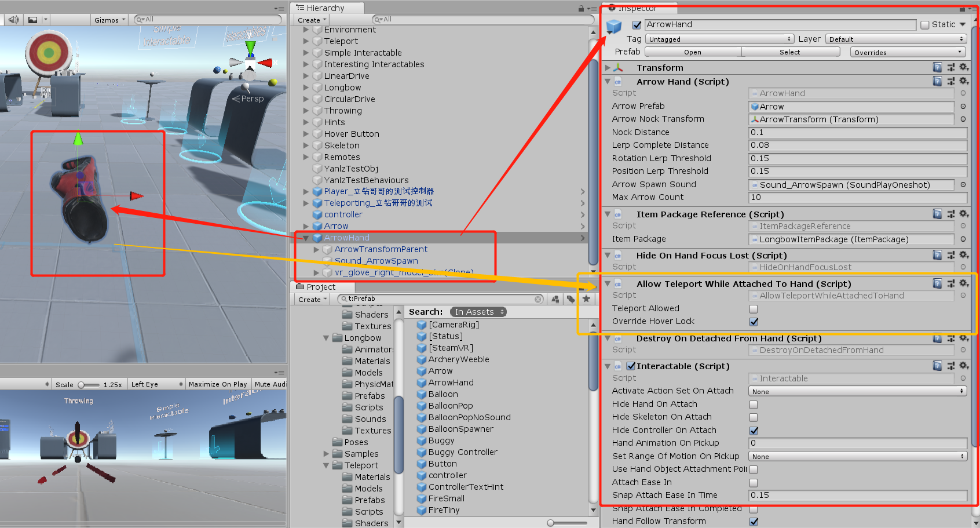Open the Activate Action Set On Attach dropdown
The height and width of the screenshot is (528, 980).
[857, 391]
